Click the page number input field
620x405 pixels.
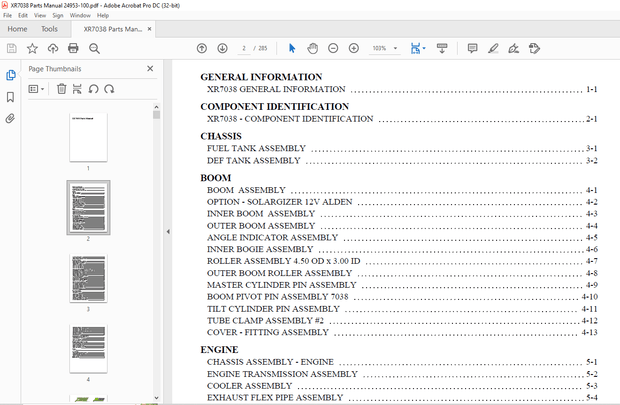point(244,48)
